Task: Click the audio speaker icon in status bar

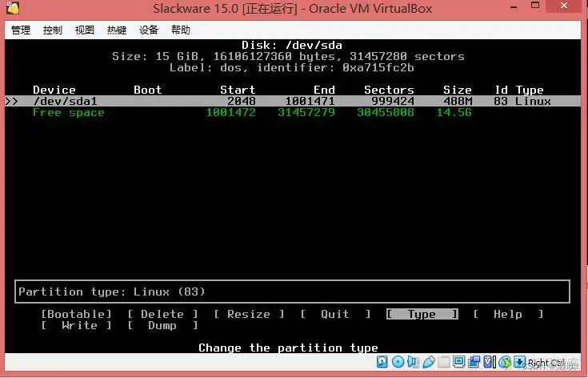Action: pyautogui.click(x=413, y=362)
